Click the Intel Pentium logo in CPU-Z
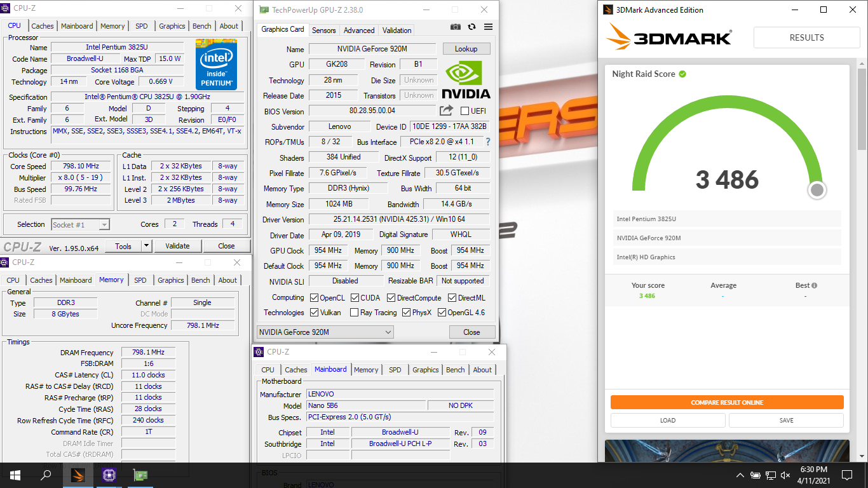 click(x=217, y=65)
